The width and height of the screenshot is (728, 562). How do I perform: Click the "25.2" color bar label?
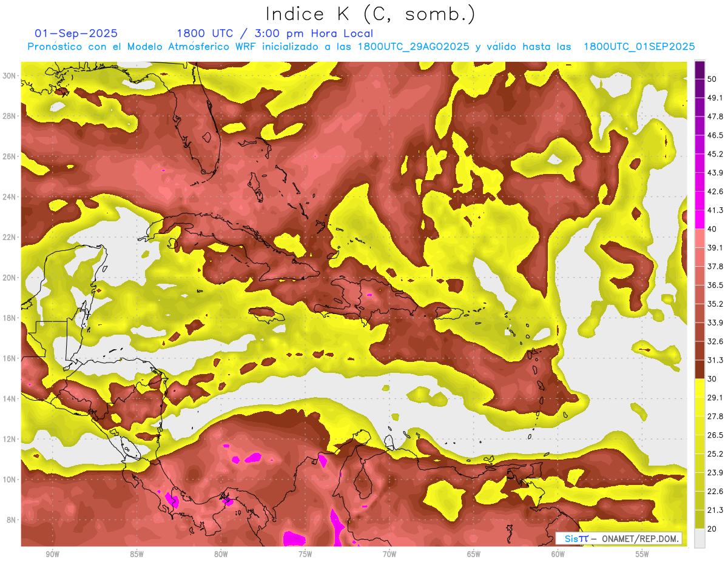coord(715,453)
